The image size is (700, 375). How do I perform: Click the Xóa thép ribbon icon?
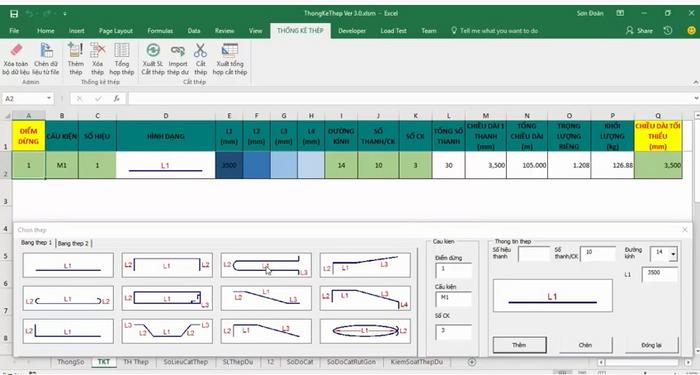point(97,50)
